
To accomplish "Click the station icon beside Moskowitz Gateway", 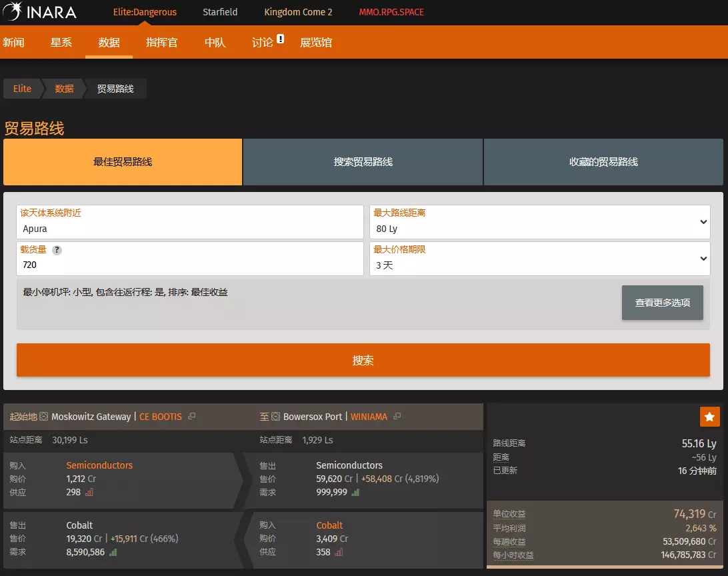I will (x=43, y=417).
